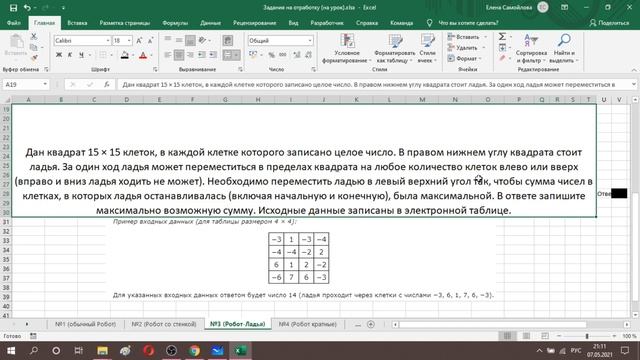Toggle Merge and Center button
This screenshot has width=640, height=360.
point(228,55)
